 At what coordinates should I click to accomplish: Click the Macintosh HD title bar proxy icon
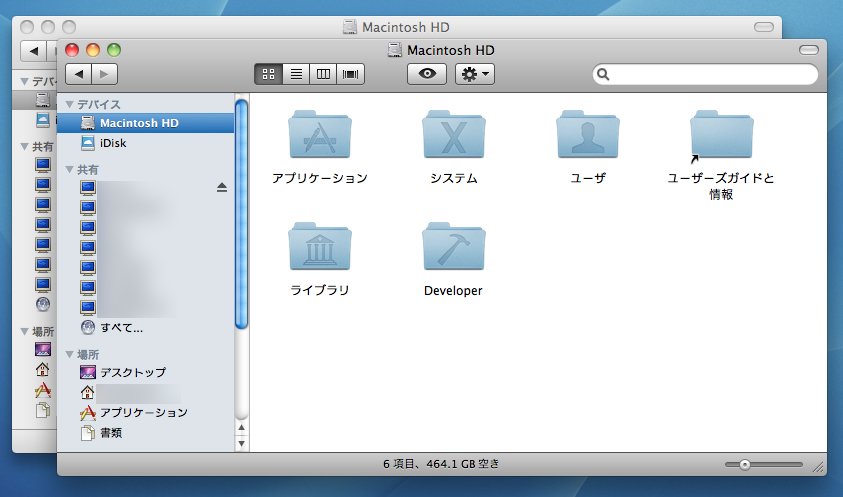(x=395, y=50)
